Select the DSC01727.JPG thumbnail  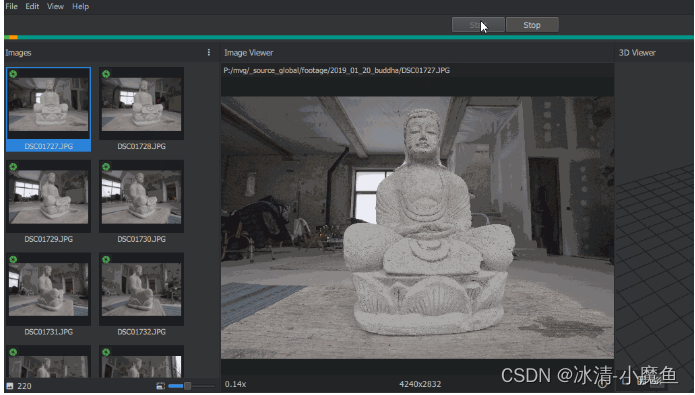click(48, 104)
